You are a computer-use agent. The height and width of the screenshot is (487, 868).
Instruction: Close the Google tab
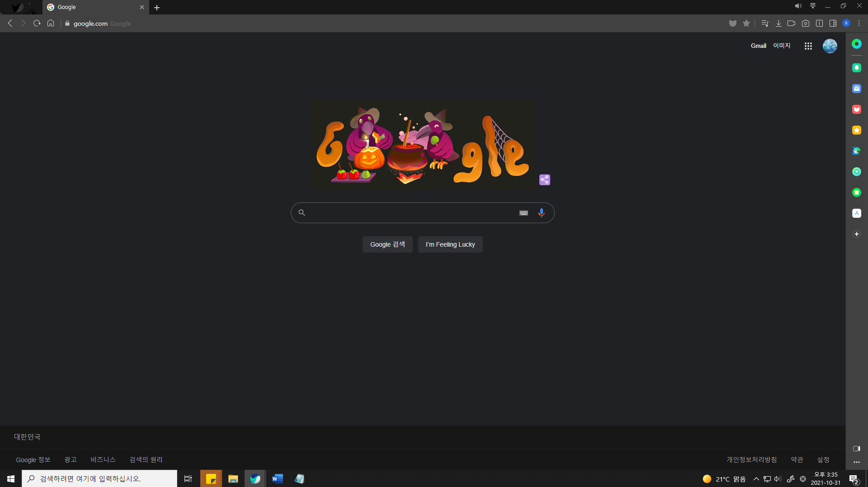pyautogui.click(x=142, y=7)
